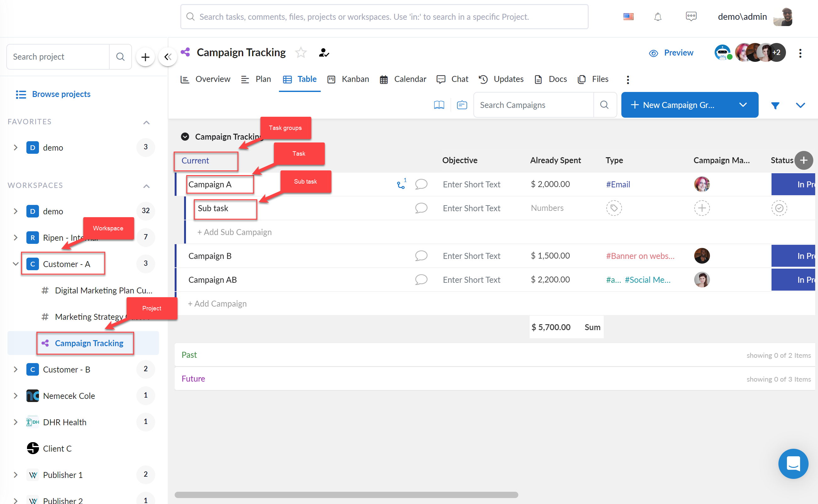Screen dimensions: 818x504
Task: Set the status for Sub task
Action: pos(779,208)
